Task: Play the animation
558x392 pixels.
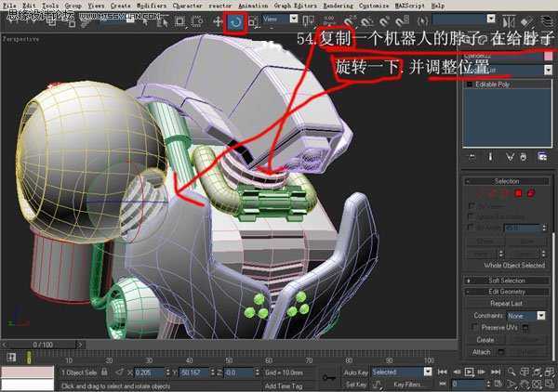Action: (x=469, y=372)
